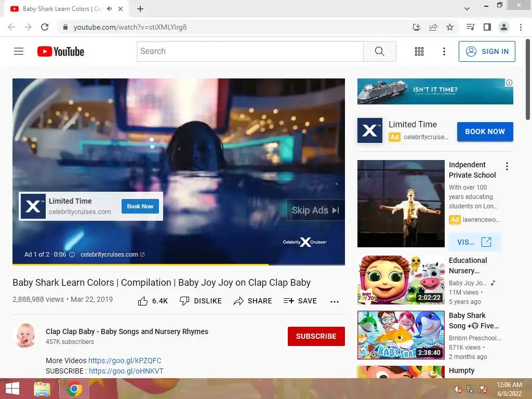Subscribe to Clap Clap Baby channel

pyautogui.click(x=316, y=336)
